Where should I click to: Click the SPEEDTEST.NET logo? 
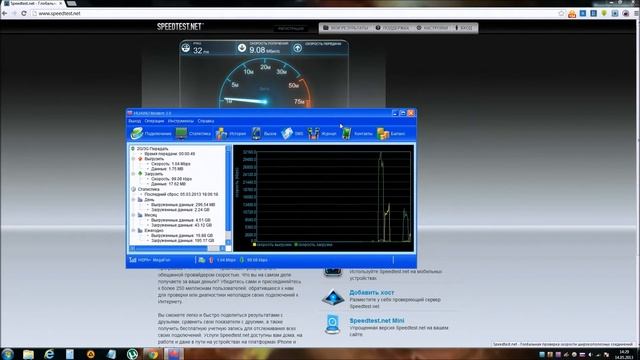(180, 27)
